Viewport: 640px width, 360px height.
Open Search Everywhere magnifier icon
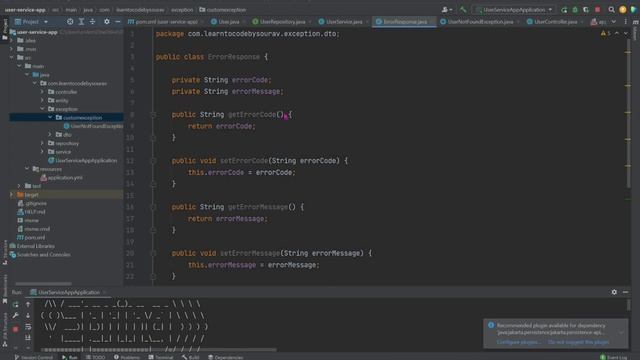611,9
